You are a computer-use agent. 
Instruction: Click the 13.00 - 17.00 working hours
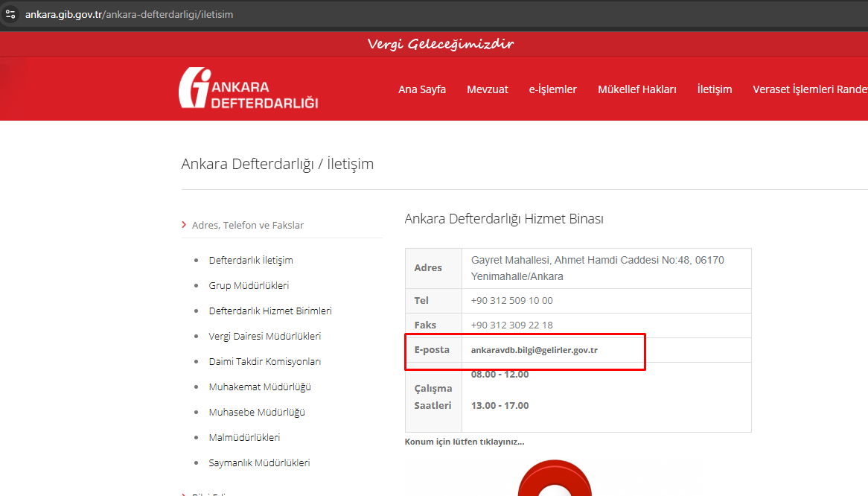click(500, 406)
